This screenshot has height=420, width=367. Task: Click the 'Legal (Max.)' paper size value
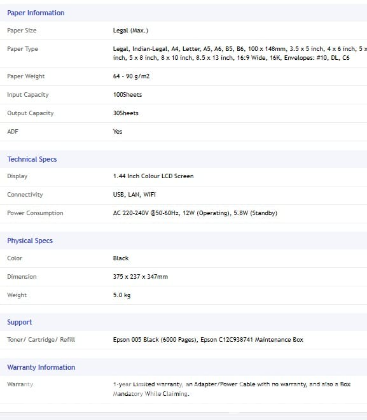(x=130, y=30)
